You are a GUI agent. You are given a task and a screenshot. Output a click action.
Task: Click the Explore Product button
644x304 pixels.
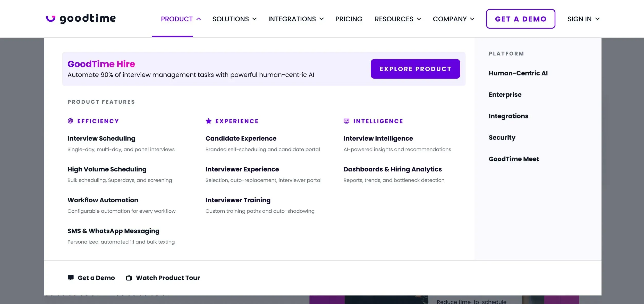[415, 69]
